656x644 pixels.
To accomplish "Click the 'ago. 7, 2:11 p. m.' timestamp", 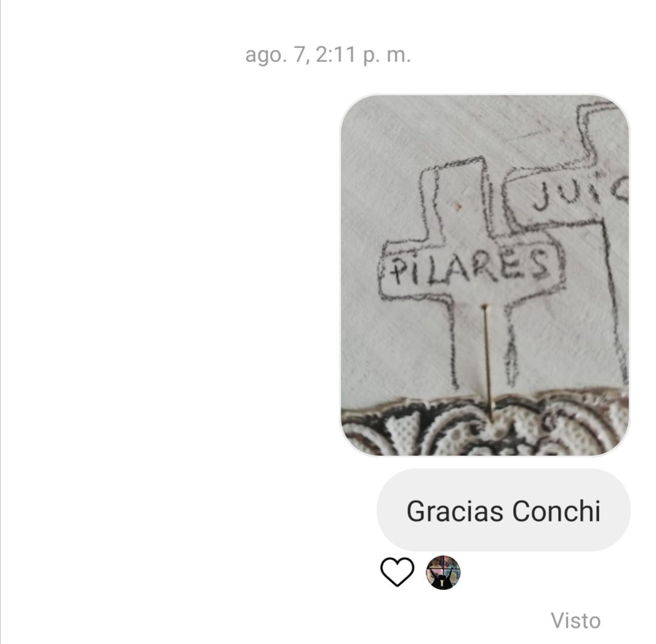I will pyautogui.click(x=328, y=55).
